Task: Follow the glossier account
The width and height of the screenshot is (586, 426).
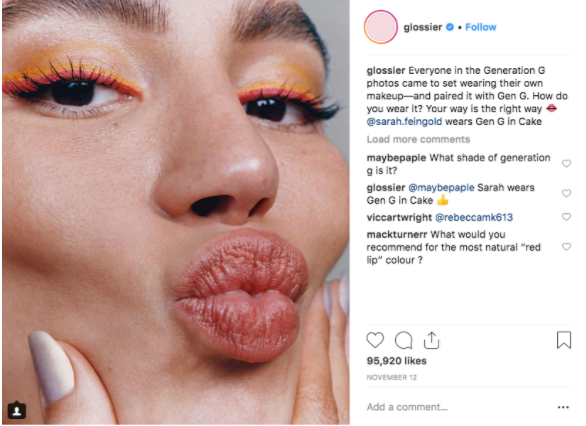Action: (x=481, y=27)
